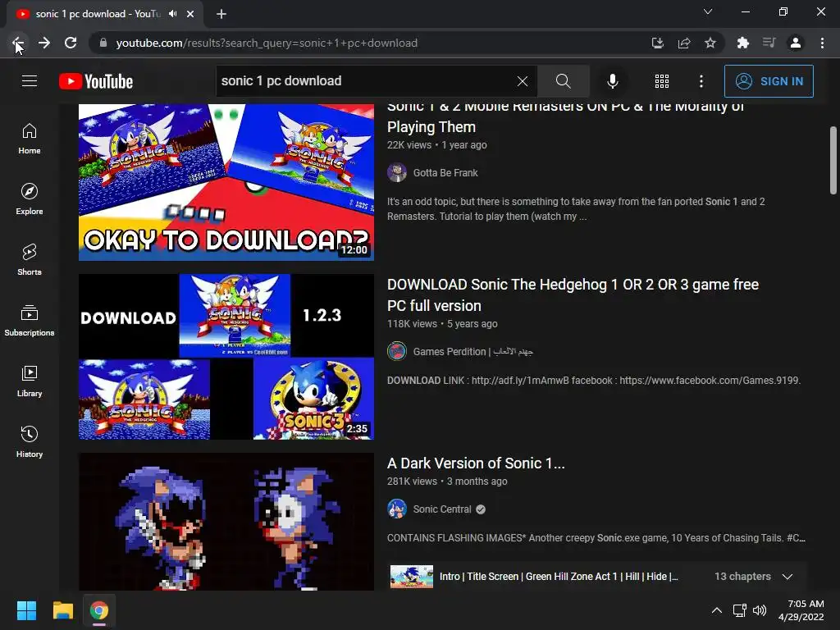840x630 pixels.
Task: Open the Games Perdition channel avatar
Action: click(397, 351)
